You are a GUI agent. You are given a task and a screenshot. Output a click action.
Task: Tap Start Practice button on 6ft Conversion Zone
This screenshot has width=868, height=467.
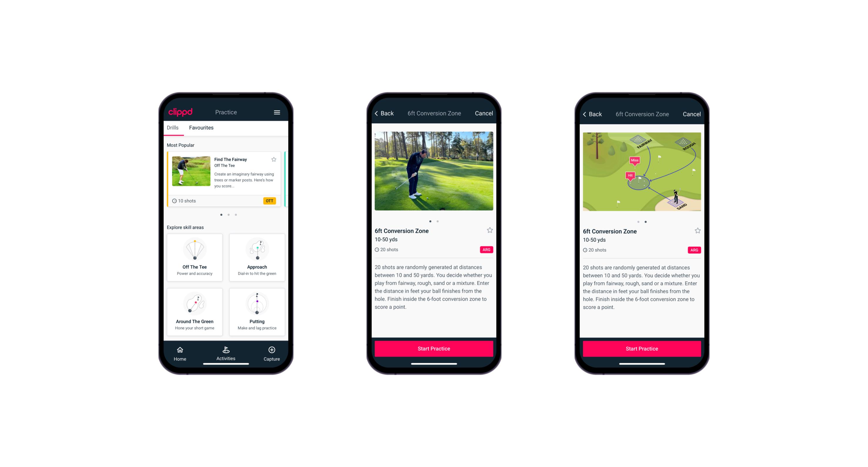[x=434, y=348]
